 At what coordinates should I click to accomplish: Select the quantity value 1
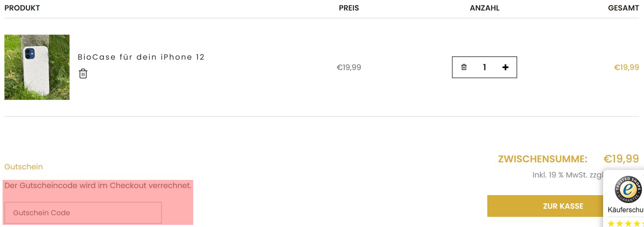pyautogui.click(x=484, y=67)
